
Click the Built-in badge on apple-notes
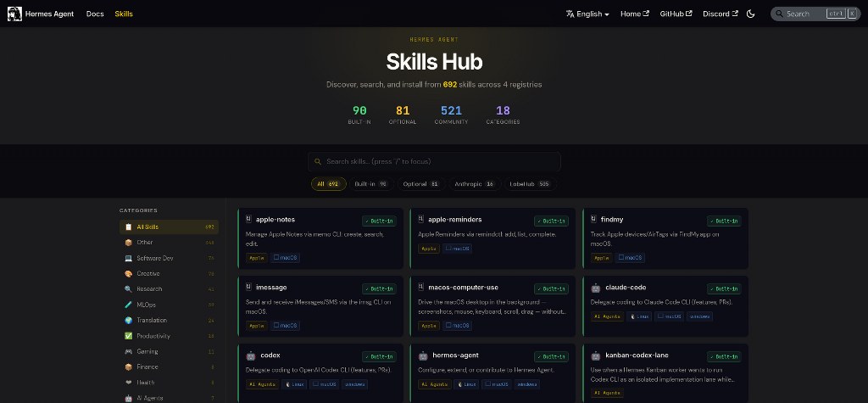(379, 221)
